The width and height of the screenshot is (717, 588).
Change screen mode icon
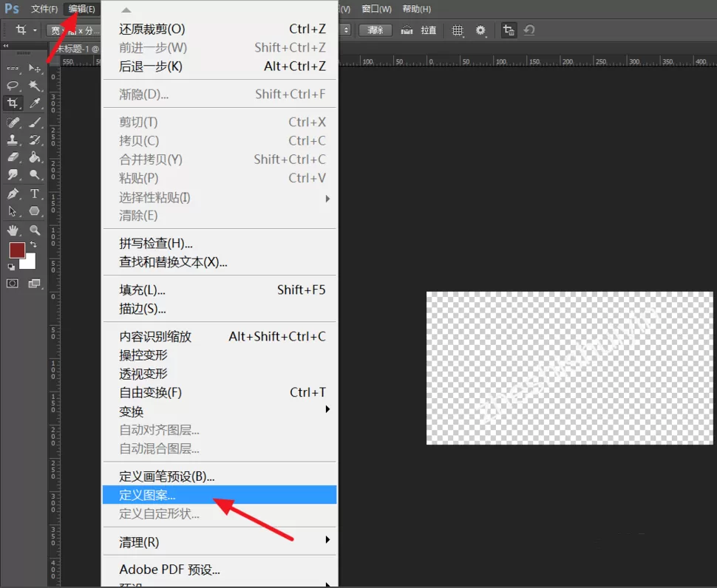point(34,284)
